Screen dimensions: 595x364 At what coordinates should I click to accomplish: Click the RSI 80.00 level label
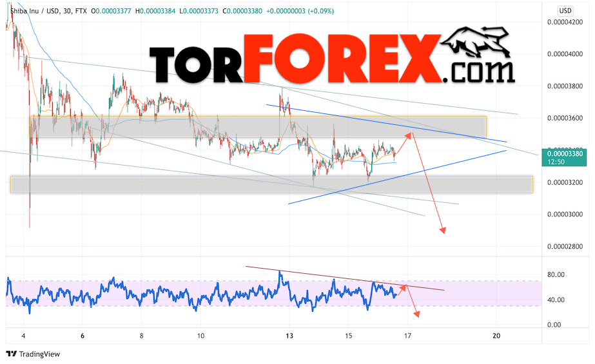click(556, 274)
